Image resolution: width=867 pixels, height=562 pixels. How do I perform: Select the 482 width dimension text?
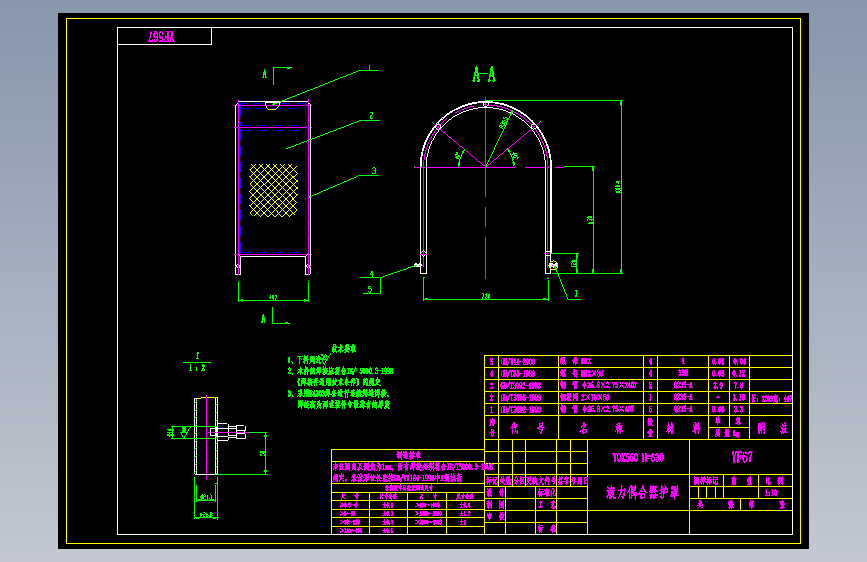pos(273,298)
